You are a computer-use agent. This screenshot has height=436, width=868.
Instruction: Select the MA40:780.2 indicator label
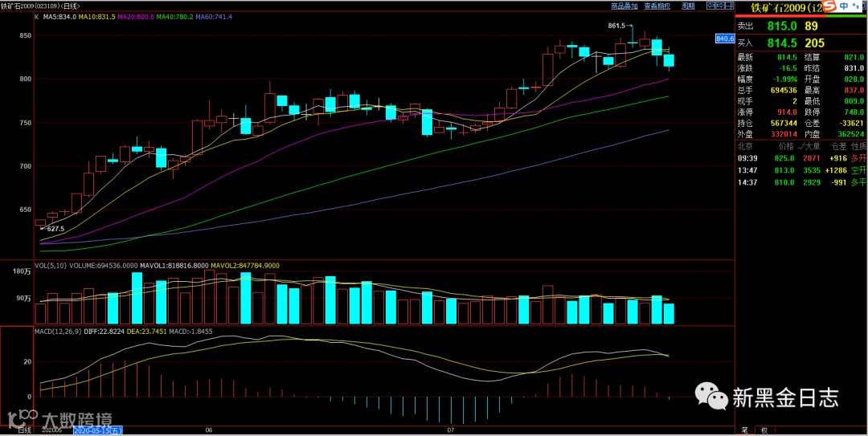(174, 17)
